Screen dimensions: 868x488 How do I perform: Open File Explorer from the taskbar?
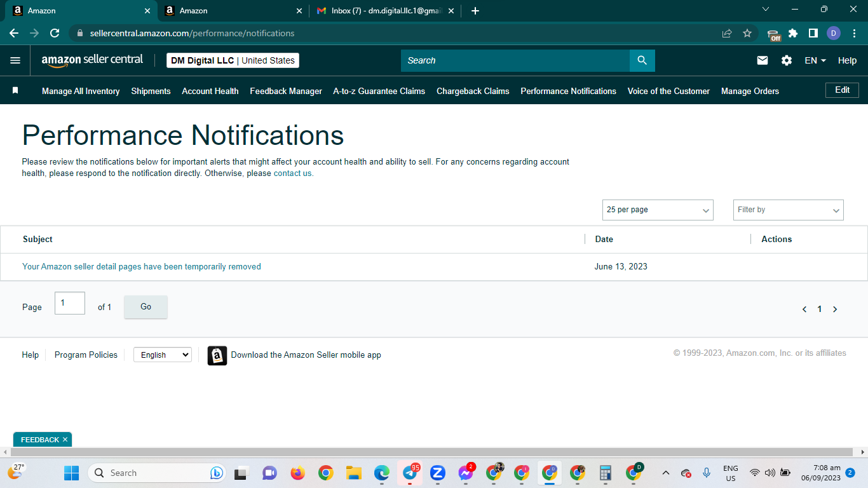[353, 473]
